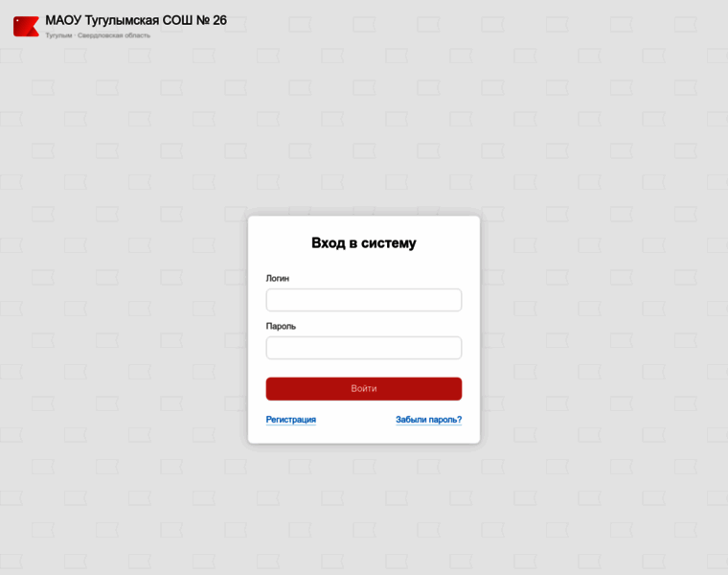This screenshot has height=575, width=728.
Task: Submit with the red Войти button
Action: coord(364,389)
